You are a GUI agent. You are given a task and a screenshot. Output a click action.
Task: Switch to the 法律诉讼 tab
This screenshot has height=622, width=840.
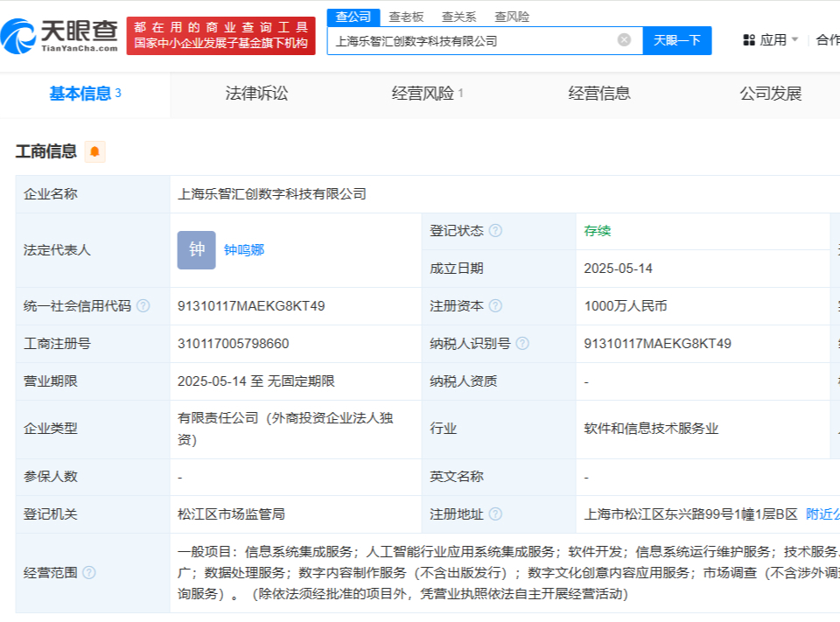256,94
